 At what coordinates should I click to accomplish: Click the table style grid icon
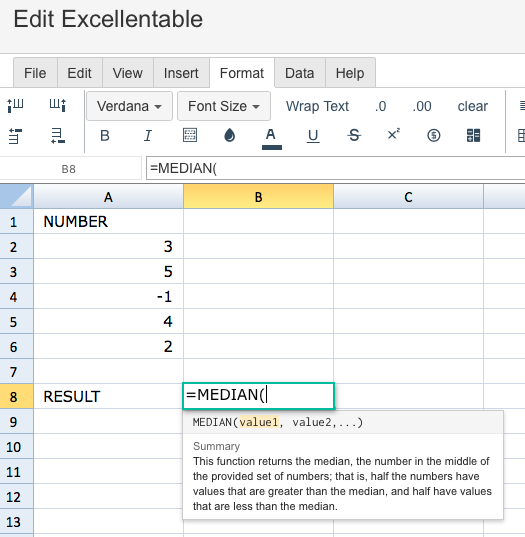coord(473,135)
